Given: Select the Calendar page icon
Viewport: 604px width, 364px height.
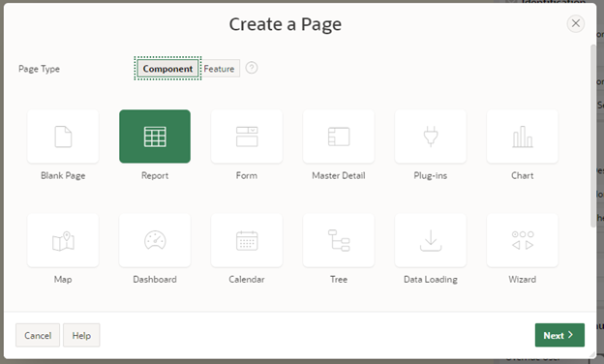Looking at the screenshot, I should point(247,241).
